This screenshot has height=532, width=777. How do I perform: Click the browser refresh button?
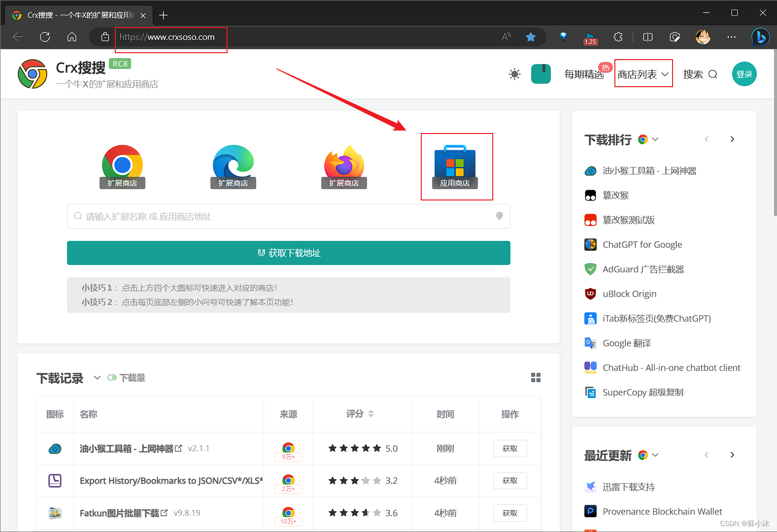45,37
